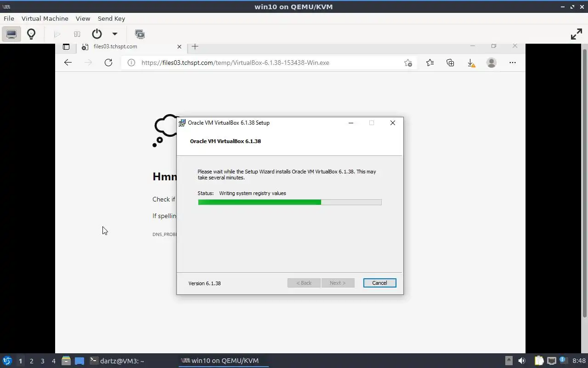
Task: Add this page to favorites star
Action: tap(408, 63)
